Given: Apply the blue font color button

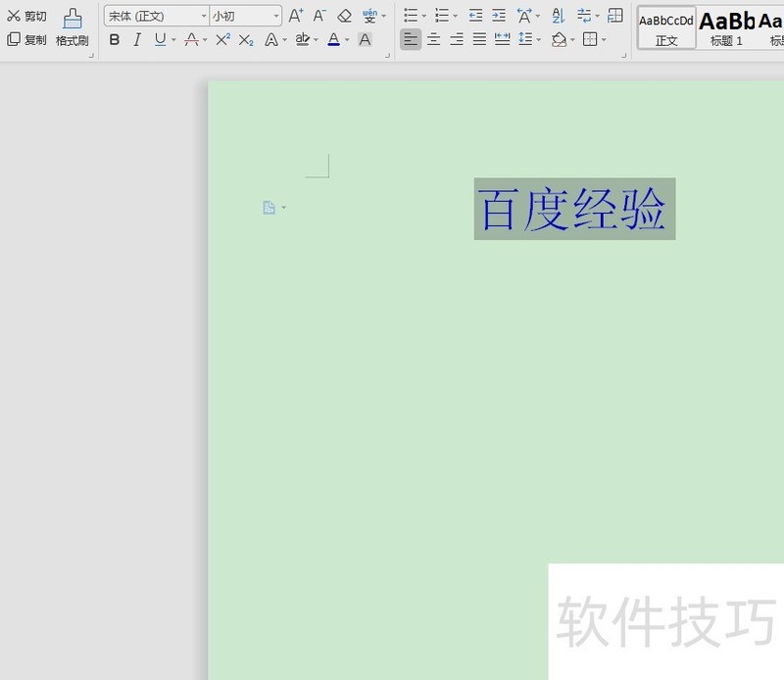Looking at the screenshot, I should (x=333, y=39).
